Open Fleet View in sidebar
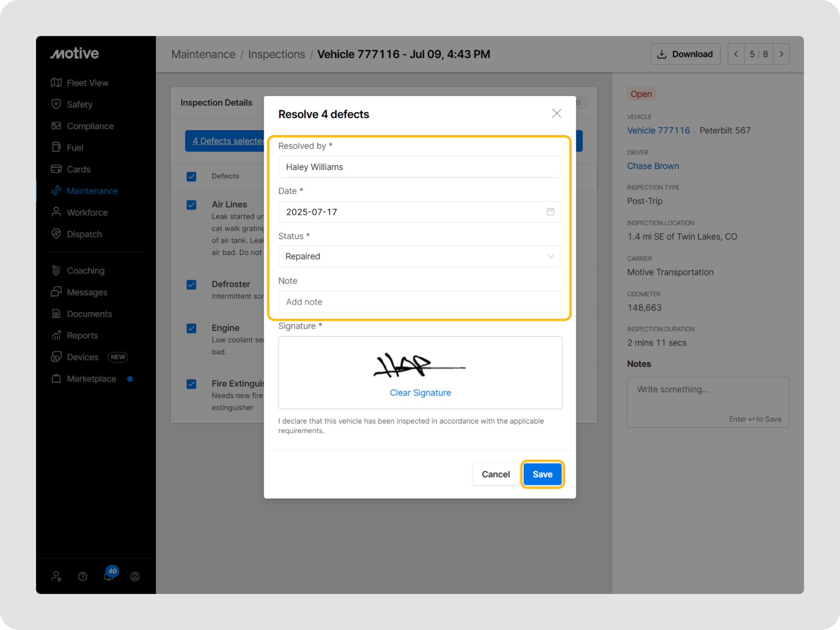 click(x=87, y=83)
